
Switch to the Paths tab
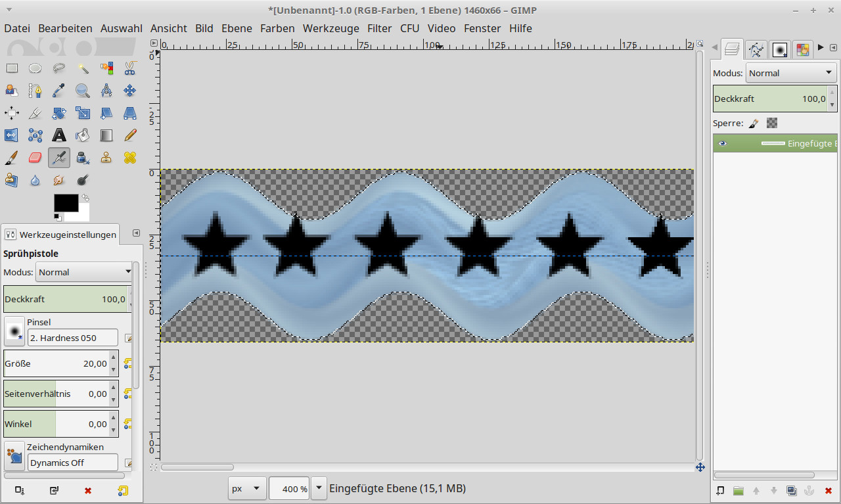click(756, 49)
